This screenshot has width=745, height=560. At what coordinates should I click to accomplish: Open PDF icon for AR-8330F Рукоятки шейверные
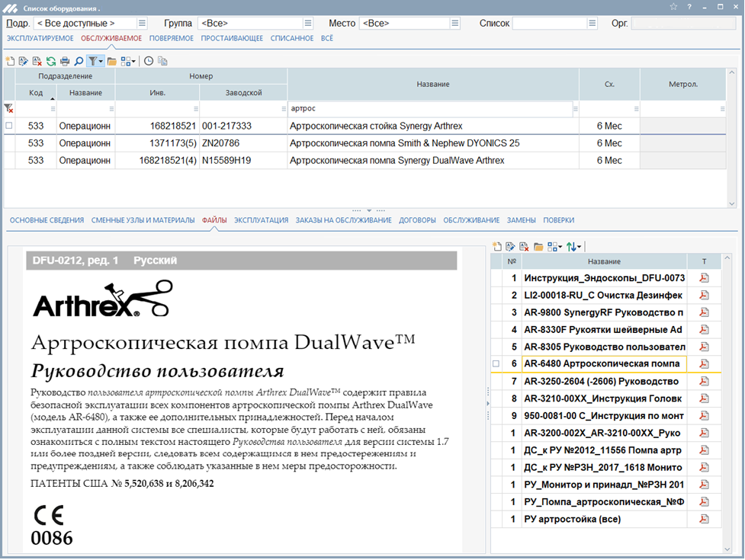(704, 330)
